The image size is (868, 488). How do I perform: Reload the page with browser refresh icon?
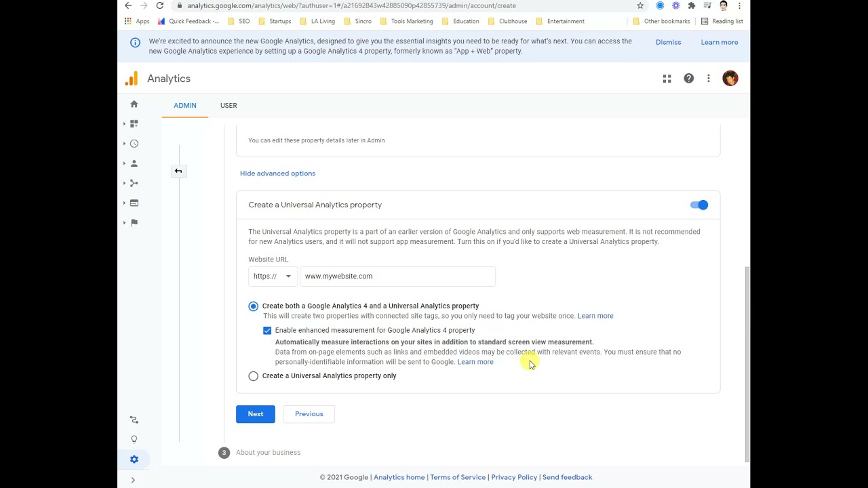[x=159, y=5]
